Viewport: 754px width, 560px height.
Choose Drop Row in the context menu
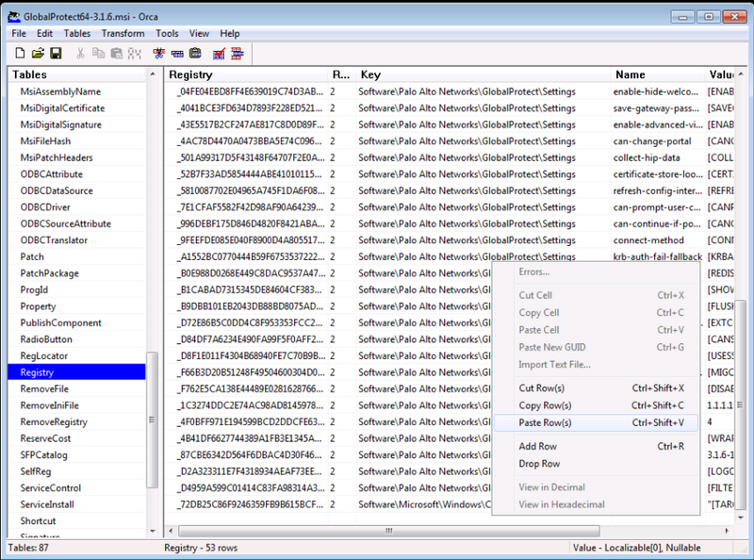point(539,464)
